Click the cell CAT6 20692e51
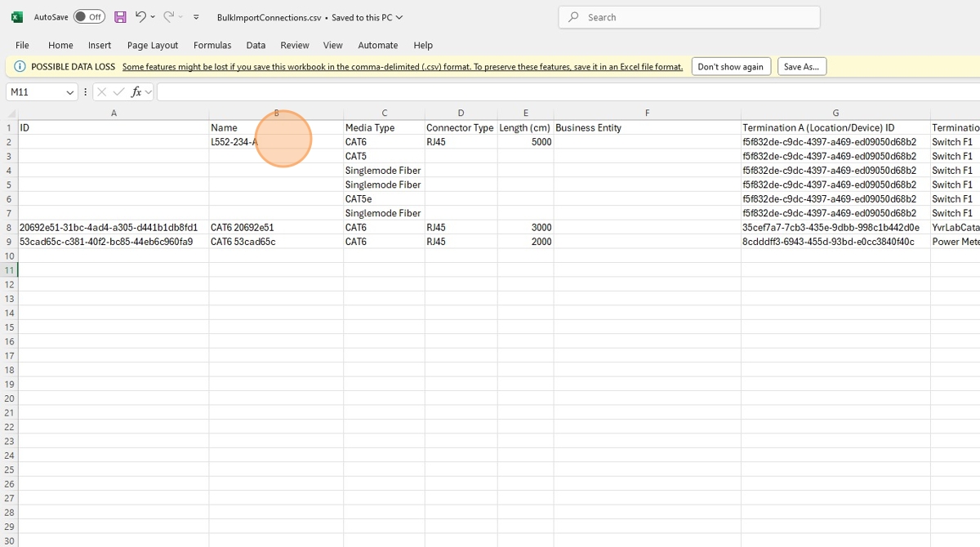 [x=276, y=228]
